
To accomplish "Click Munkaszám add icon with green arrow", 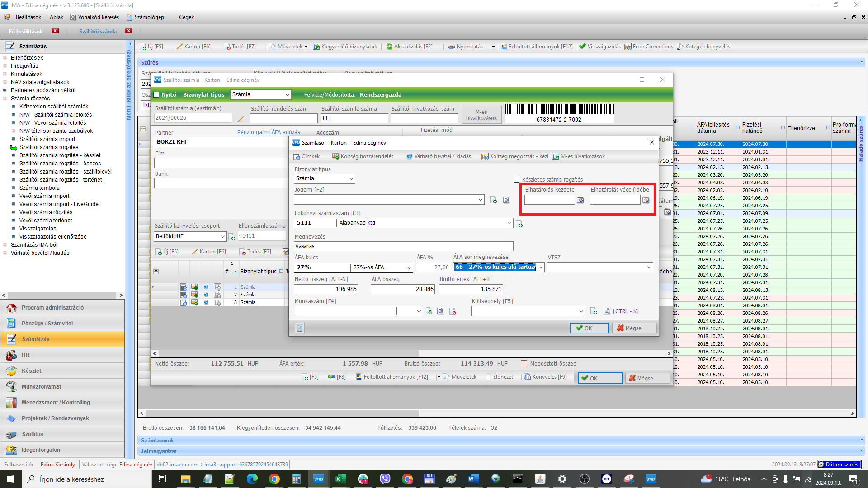I will 429,311.
